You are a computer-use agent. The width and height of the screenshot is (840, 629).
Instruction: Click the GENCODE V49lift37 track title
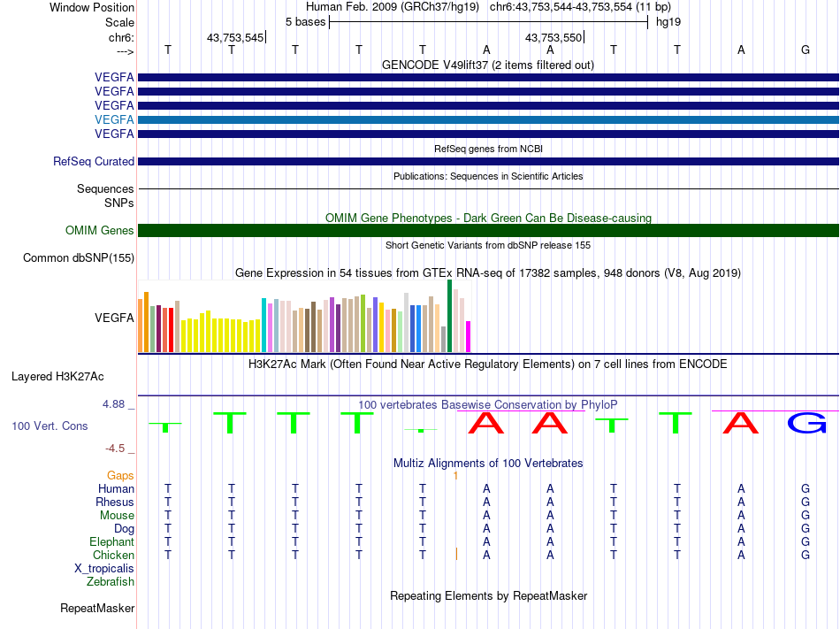(488, 65)
